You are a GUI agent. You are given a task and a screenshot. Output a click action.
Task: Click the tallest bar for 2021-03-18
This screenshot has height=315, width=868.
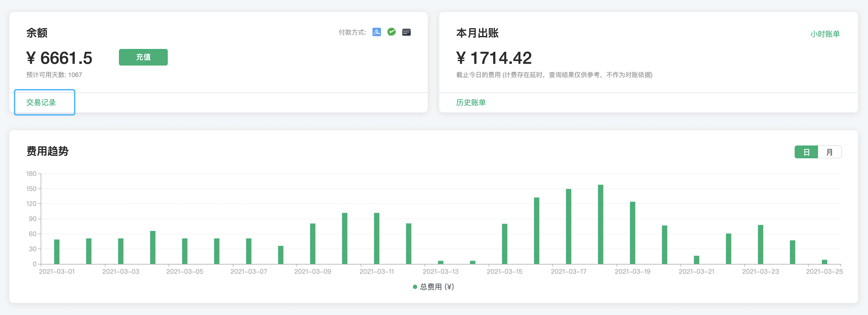tap(600, 224)
